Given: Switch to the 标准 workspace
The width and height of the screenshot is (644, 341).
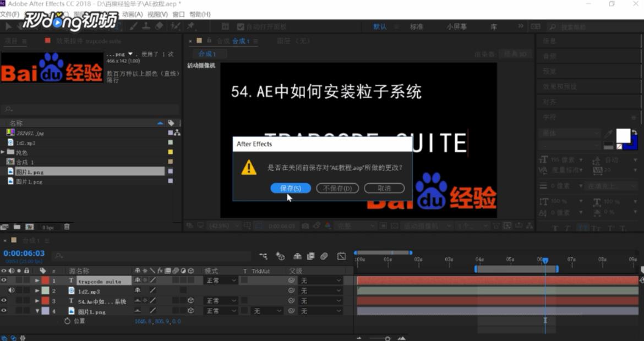Looking at the screenshot, I should 417,26.
